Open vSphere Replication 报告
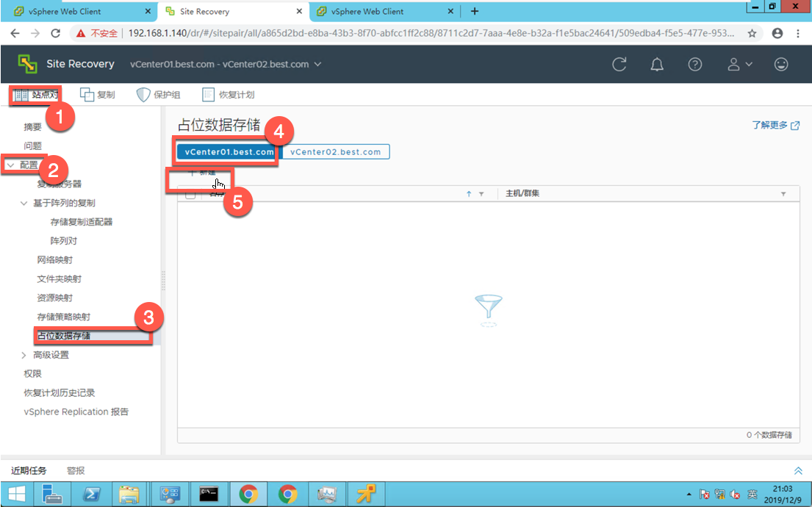 [76, 412]
